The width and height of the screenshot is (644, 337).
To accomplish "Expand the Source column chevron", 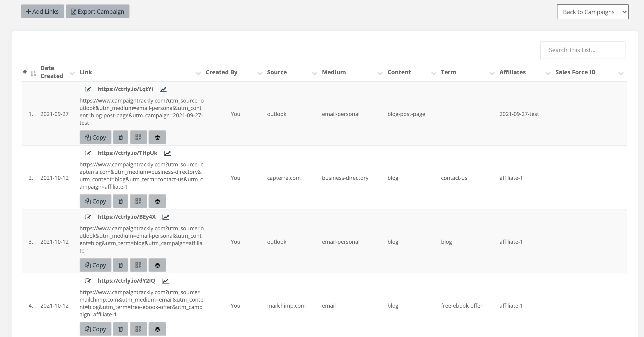I will tap(315, 73).
